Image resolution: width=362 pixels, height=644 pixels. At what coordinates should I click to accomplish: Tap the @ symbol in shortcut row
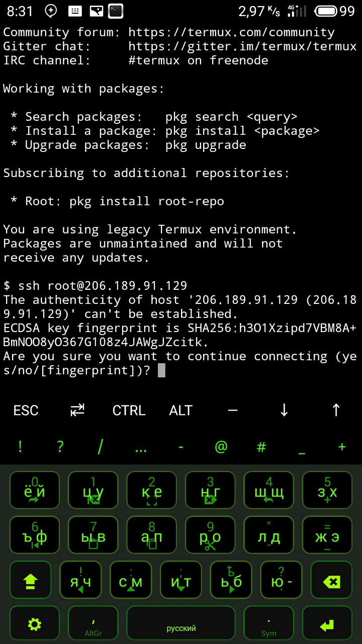tap(221, 447)
